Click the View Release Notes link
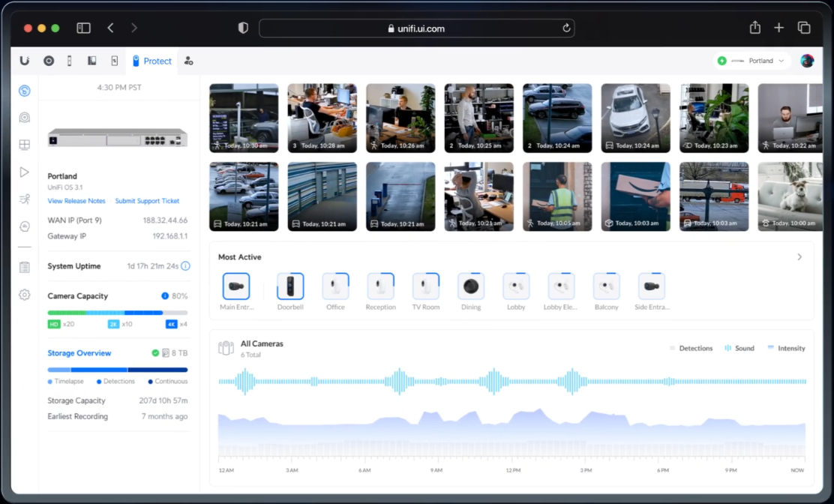Image resolution: width=834 pixels, height=504 pixels. pyautogui.click(x=76, y=201)
